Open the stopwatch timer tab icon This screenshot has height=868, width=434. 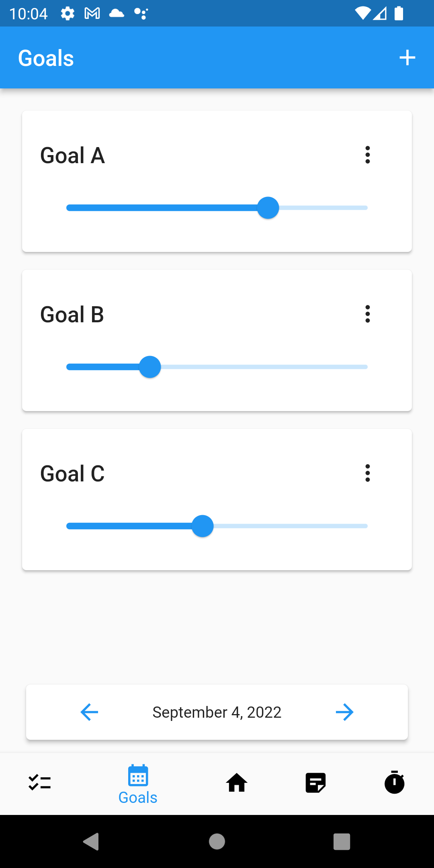click(x=394, y=782)
